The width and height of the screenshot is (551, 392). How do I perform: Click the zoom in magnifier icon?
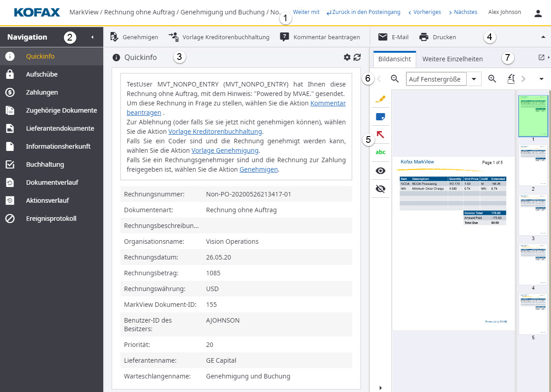click(492, 79)
